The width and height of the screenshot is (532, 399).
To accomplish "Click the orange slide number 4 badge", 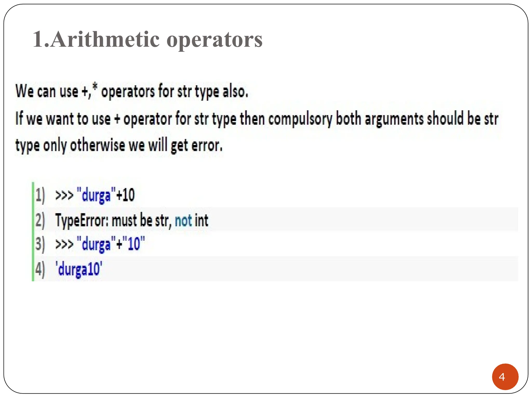I will 505,377.
